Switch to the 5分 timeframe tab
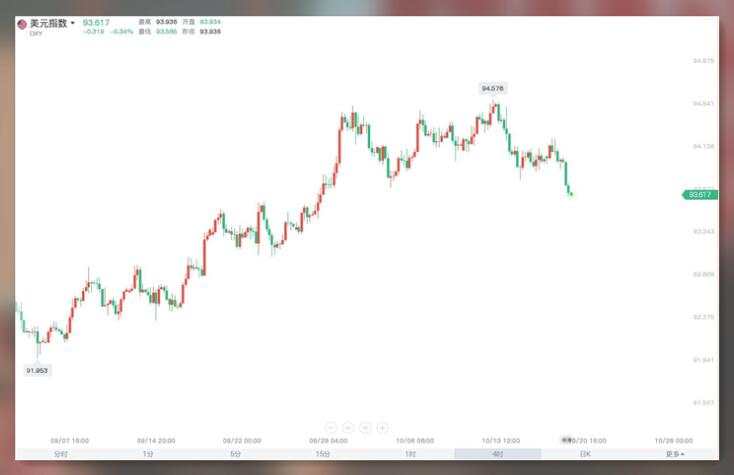This screenshot has height=475, width=734. pos(235,454)
